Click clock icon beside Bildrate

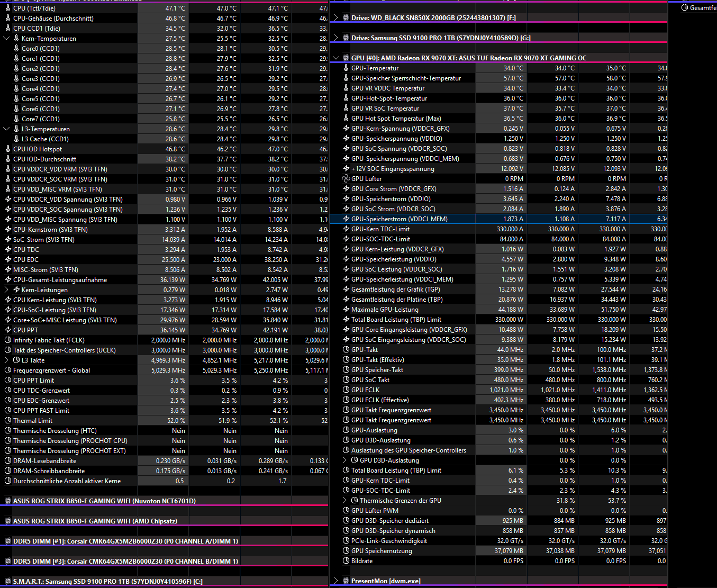346,561
